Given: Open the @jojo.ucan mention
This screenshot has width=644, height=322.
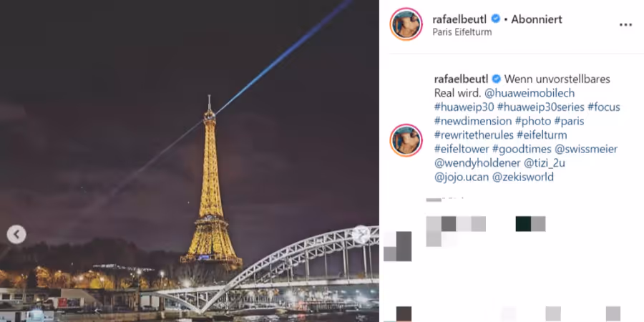Looking at the screenshot, I should pos(461,177).
